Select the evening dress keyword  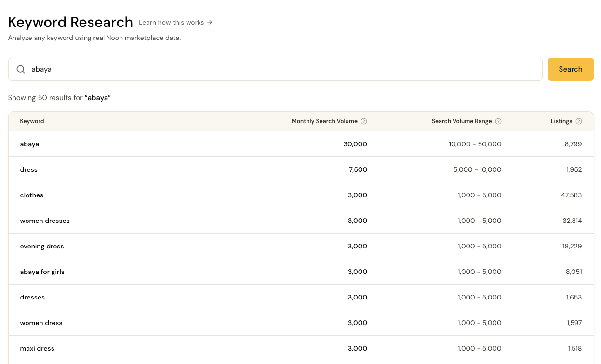tap(42, 246)
